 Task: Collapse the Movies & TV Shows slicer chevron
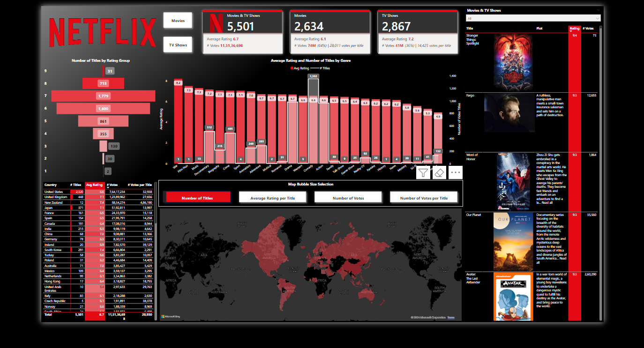[598, 10]
